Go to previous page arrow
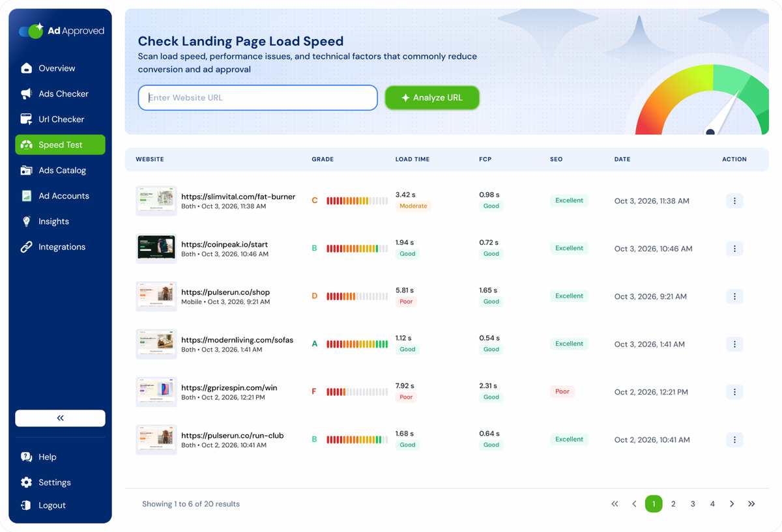Screen dimensions: 782x532 click(634, 504)
